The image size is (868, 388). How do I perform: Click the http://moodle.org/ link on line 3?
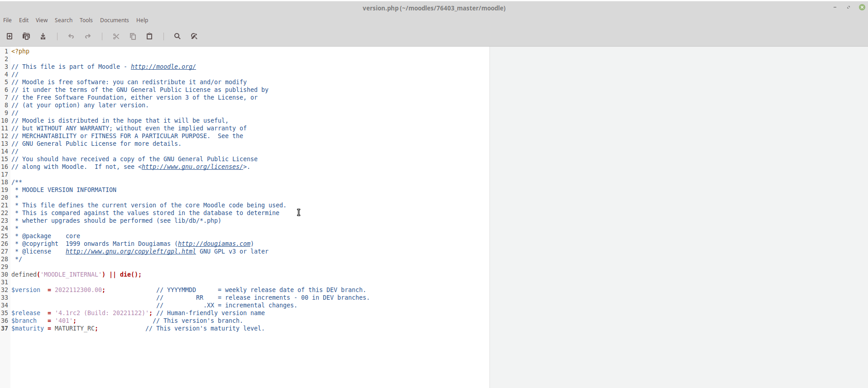pyautogui.click(x=163, y=67)
